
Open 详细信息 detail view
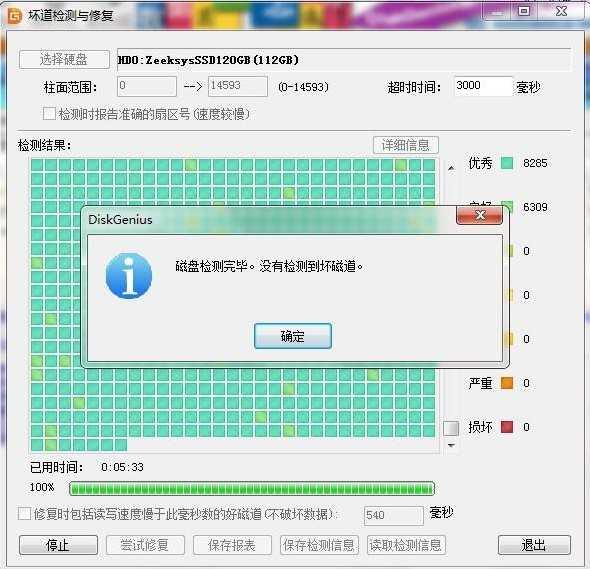406,145
